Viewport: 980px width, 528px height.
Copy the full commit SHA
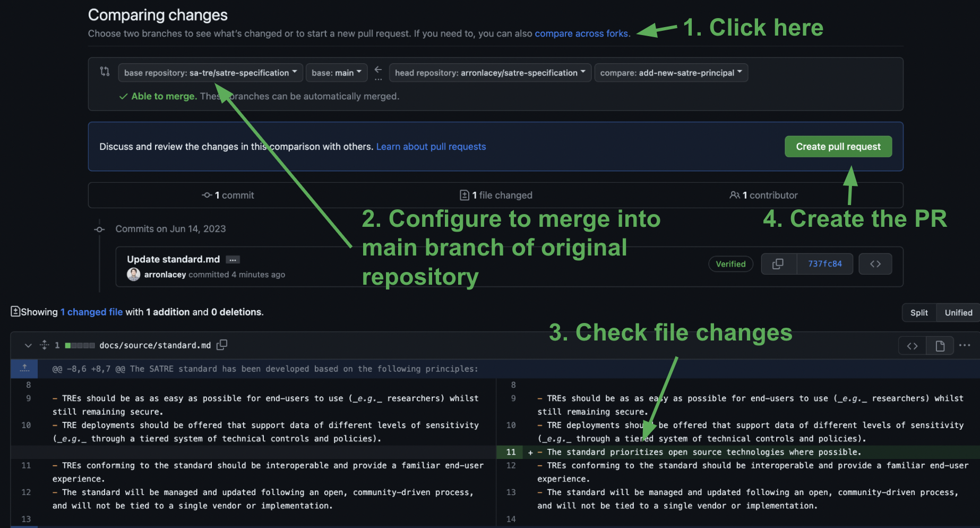pyautogui.click(x=778, y=264)
